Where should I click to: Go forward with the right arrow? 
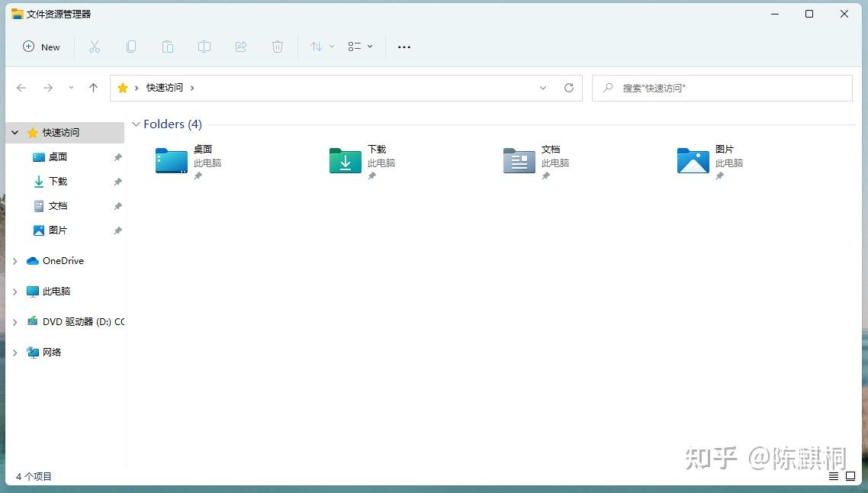coord(48,88)
